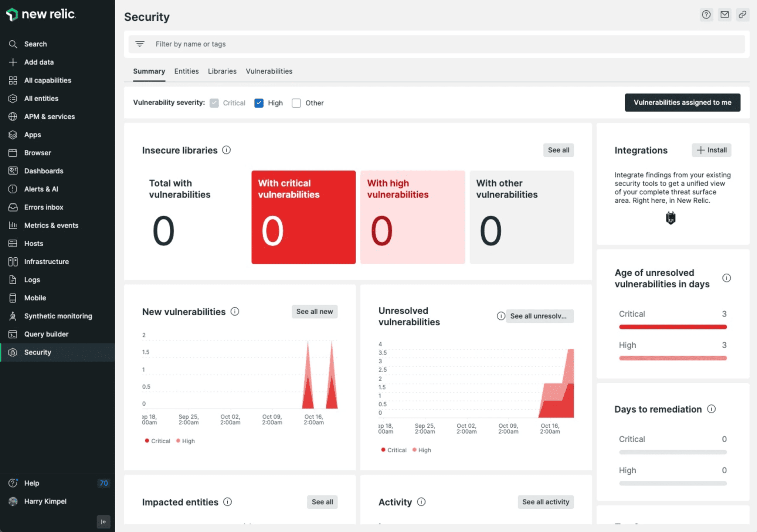The height and width of the screenshot is (532, 757).
Task: Select the Total with vulnerabilities tile
Action: pos(194,217)
